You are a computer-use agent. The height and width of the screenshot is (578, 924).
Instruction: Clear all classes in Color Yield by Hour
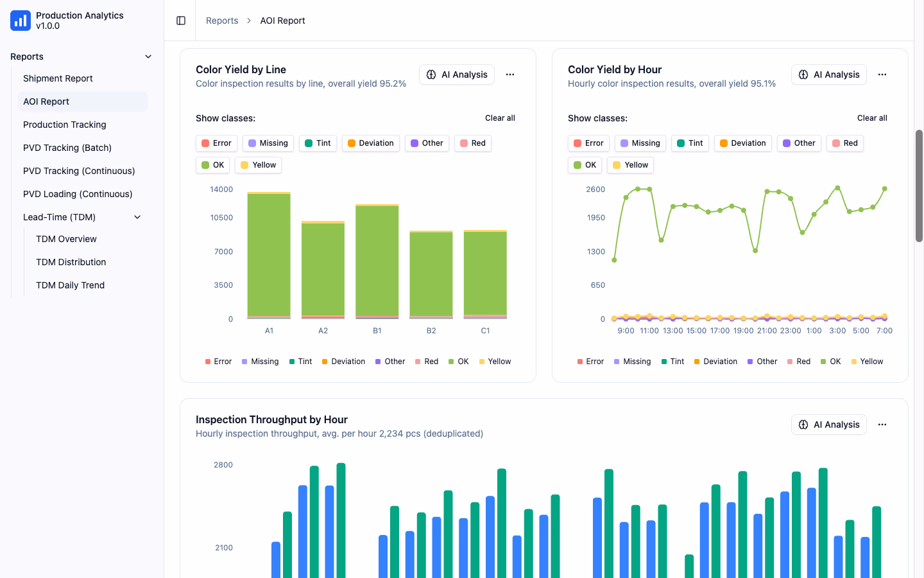point(872,118)
